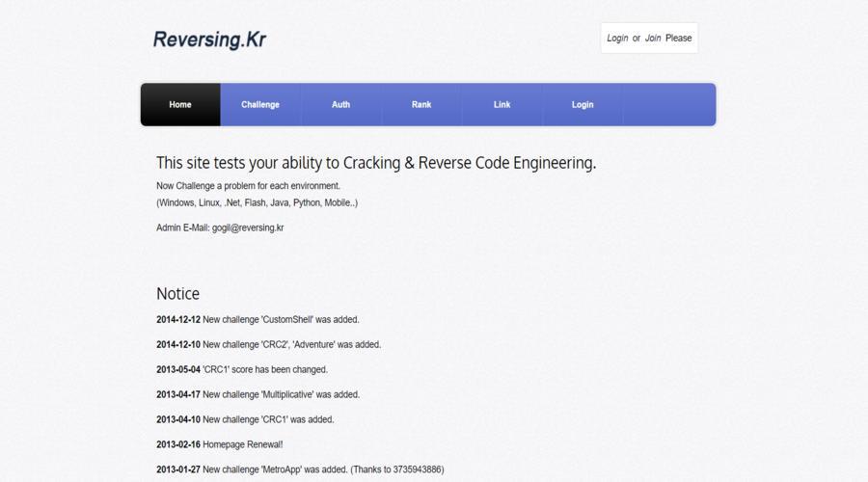Screen dimensions: 868x482
Task: Click the empty area right of Login in navbar
Action: pyautogui.click(x=669, y=104)
